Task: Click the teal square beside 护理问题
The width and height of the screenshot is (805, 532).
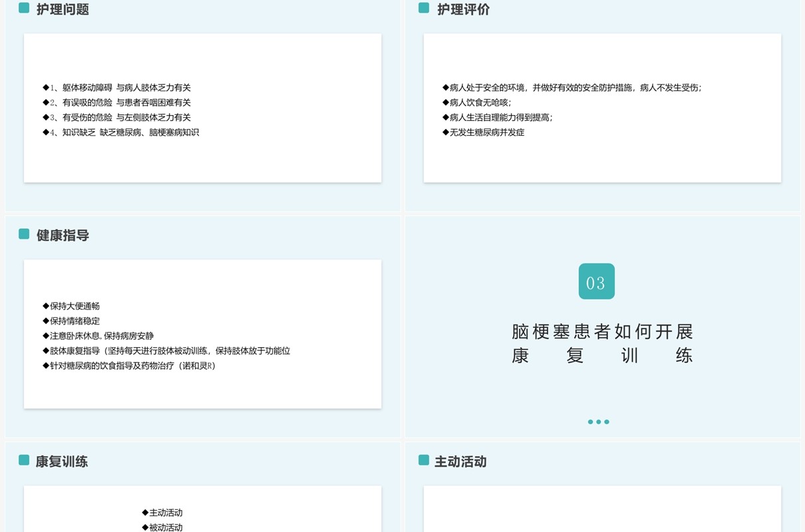Action: coord(24,8)
